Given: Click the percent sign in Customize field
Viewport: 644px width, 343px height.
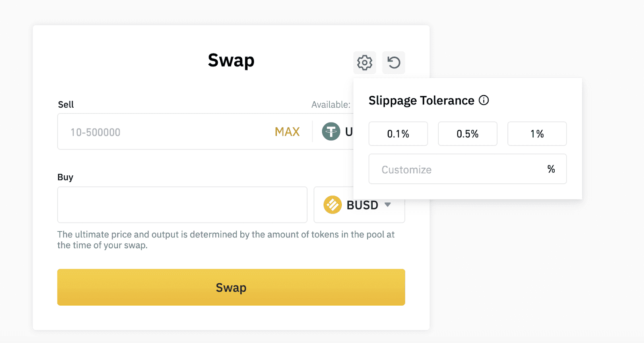Looking at the screenshot, I should tap(551, 169).
